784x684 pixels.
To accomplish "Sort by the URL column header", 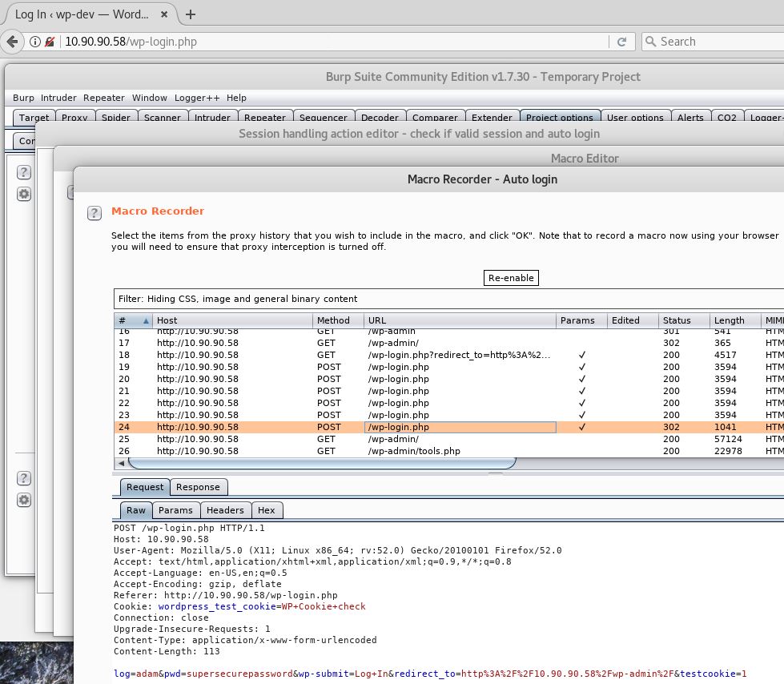I will pos(460,320).
